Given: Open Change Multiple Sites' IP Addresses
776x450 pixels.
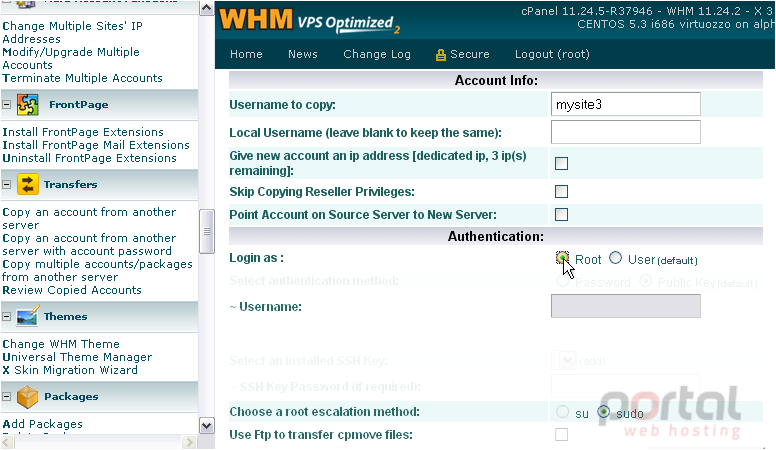Looking at the screenshot, I should pos(72,32).
